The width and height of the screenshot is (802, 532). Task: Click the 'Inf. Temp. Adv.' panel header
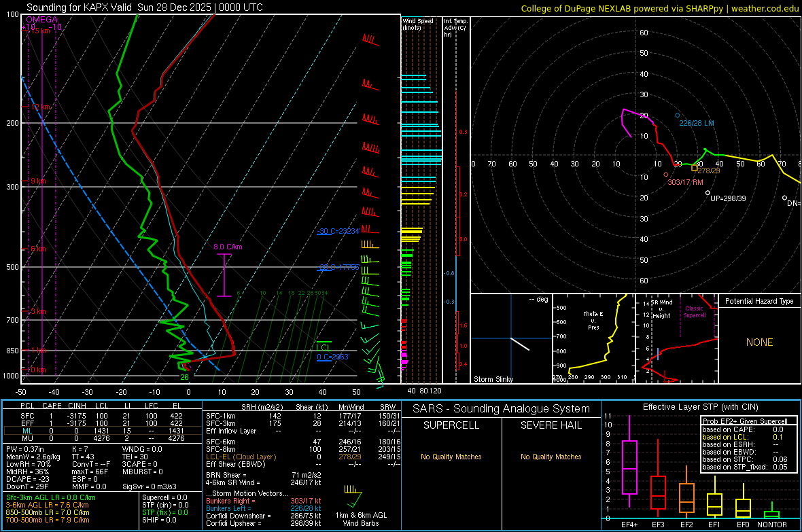pyautogui.click(x=455, y=28)
